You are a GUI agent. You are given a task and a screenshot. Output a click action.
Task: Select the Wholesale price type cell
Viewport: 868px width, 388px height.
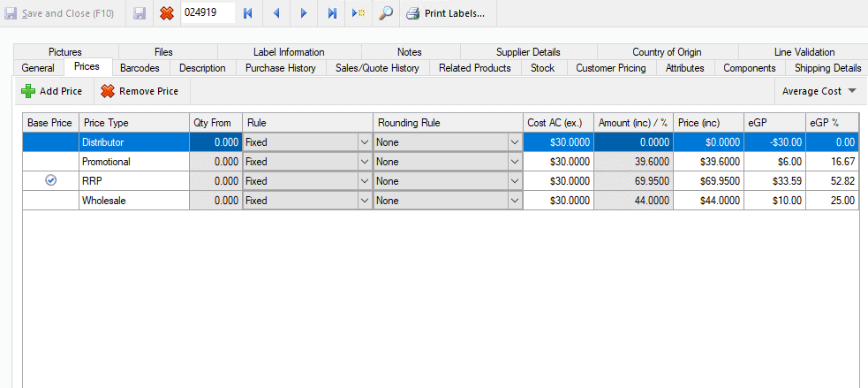tap(134, 201)
